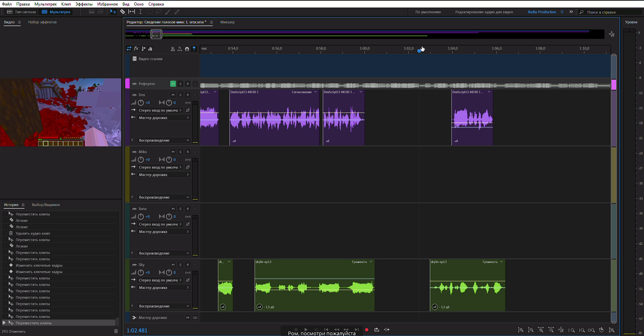Click the blue marker pin icon
Screen dimensions: 644x336
194,49
